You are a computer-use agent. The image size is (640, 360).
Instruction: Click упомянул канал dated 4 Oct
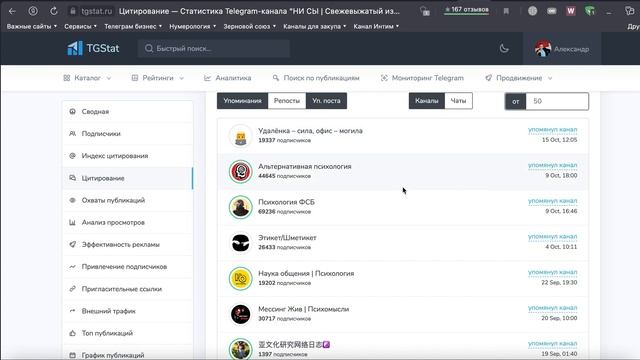click(552, 237)
